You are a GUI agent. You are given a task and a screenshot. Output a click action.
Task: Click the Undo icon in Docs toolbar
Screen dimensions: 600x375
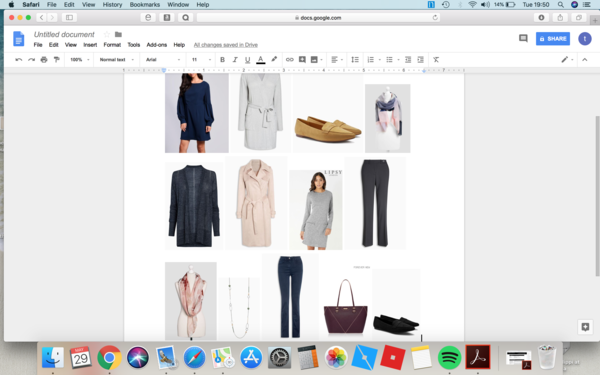pos(18,60)
